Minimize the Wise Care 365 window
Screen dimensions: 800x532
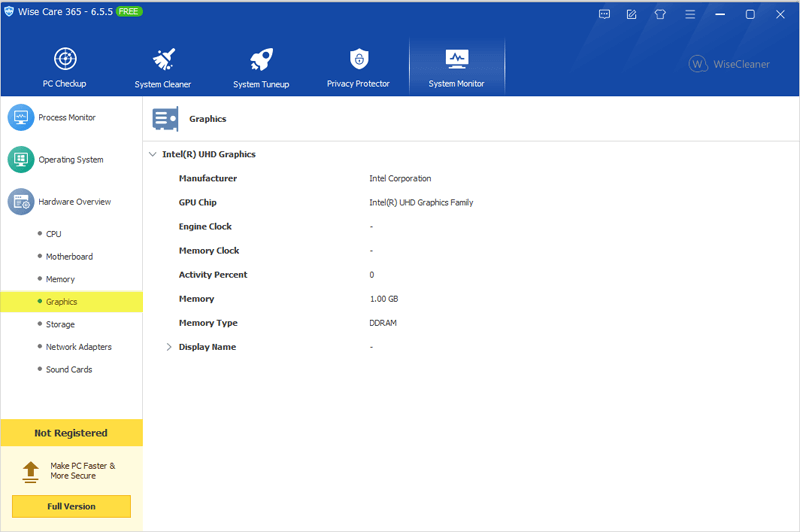tap(720, 14)
